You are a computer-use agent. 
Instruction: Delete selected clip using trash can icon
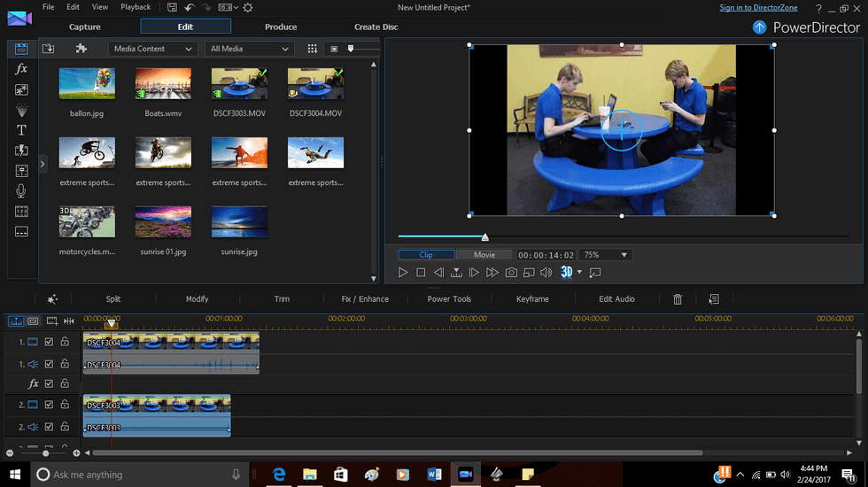click(x=678, y=299)
